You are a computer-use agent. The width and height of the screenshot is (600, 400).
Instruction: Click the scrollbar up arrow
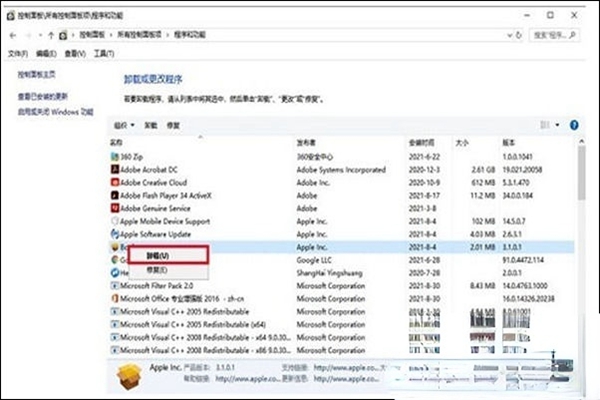pyautogui.click(x=582, y=141)
